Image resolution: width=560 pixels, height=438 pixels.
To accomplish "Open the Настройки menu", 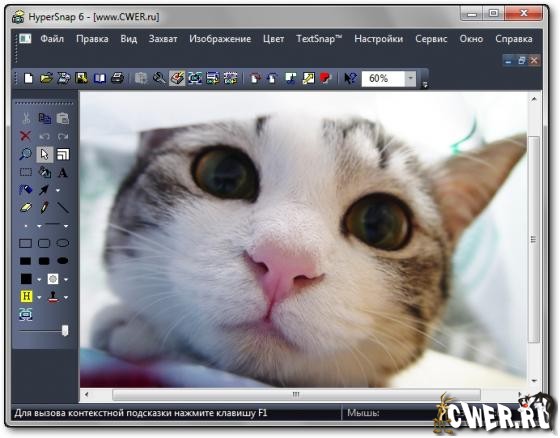I will [x=379, y=39].
